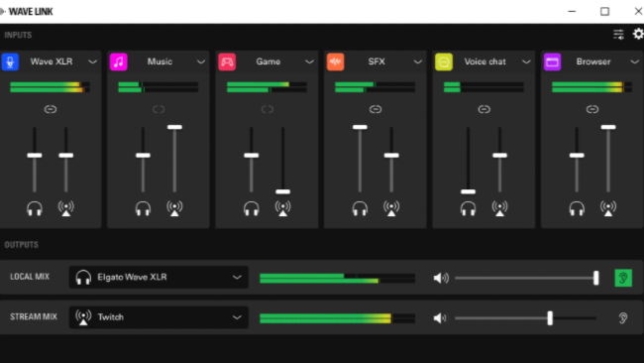The image size is (644, 363).
Task: Mute the Stream Mix speaker icon
Action: [440, 317]
